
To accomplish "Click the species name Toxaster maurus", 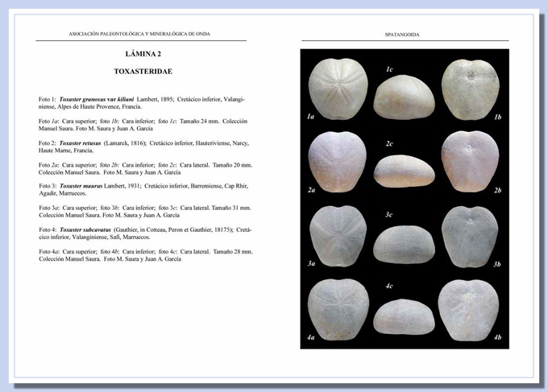I will (81, 186).
